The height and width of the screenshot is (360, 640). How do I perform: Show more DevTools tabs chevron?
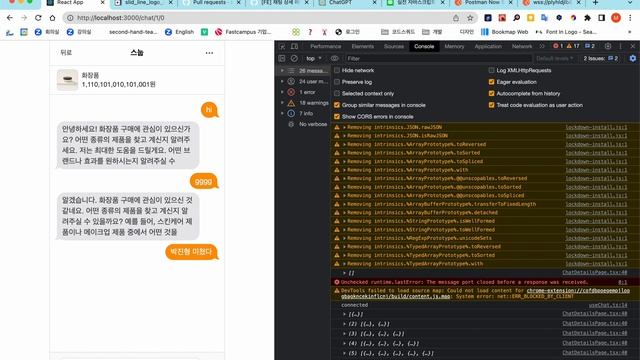pos(542,46)
